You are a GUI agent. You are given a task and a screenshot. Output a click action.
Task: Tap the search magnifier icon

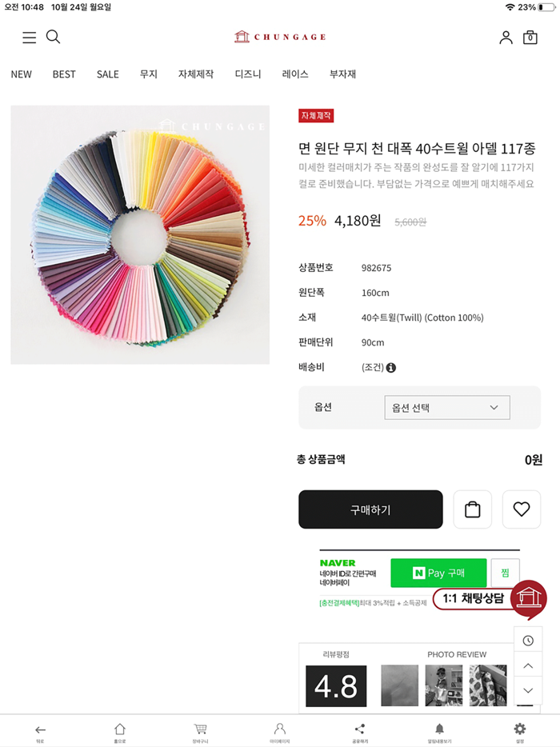coord(53,38)
